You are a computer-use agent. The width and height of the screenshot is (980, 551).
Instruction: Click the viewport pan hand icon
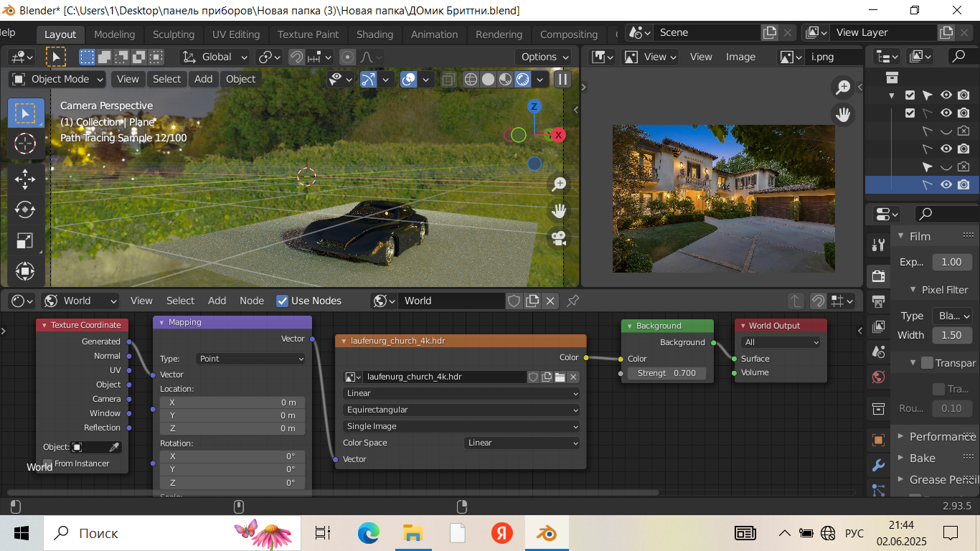[558, 211]
